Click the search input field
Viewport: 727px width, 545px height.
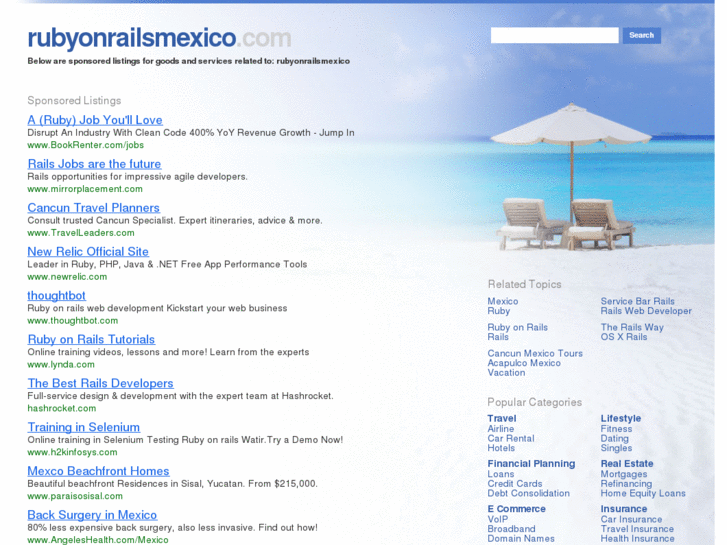click(x=555, y=35)
